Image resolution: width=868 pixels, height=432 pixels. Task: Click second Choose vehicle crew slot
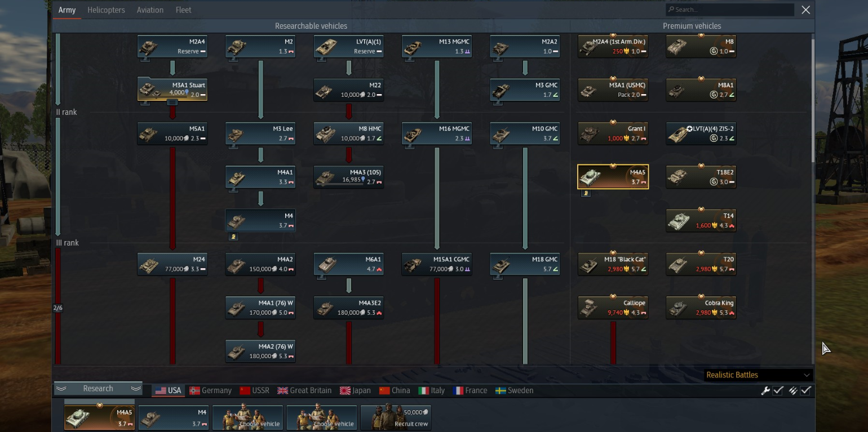tap(321, 418)
